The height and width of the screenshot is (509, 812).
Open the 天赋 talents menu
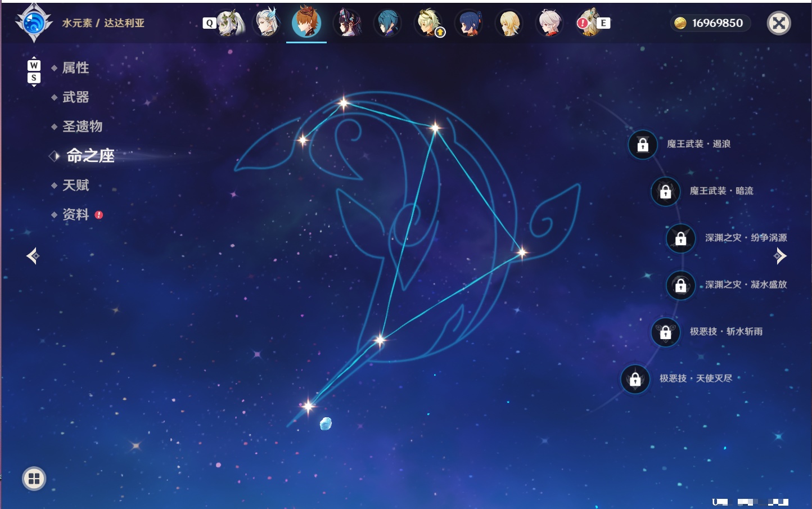75,185
